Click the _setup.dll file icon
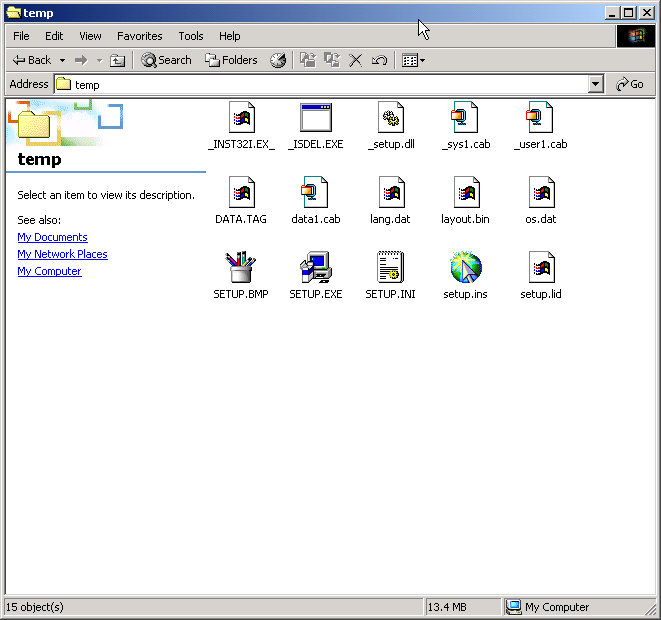 coord(390,118)
